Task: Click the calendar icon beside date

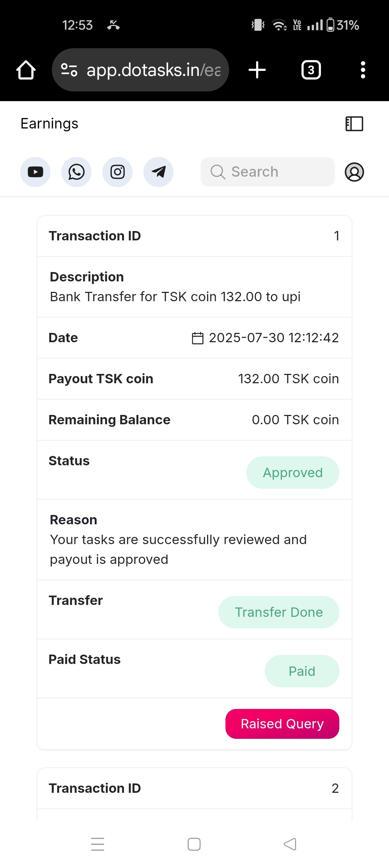Action: click(198, 338)
